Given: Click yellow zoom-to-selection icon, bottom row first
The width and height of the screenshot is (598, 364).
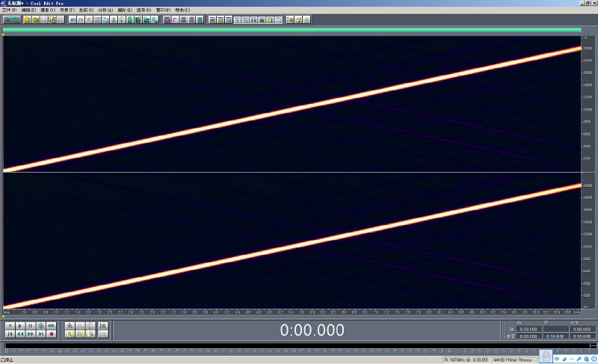Looking at the screenshot, I should click(70, 334).
